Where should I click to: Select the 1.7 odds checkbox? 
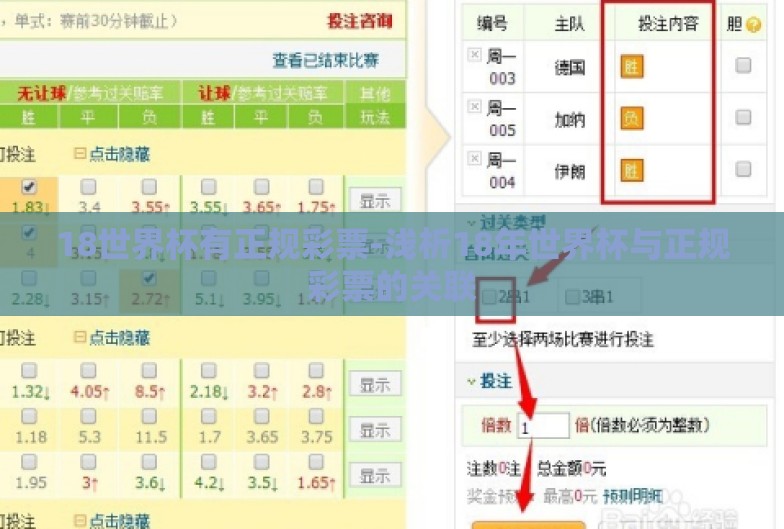[x=208, y=416]
